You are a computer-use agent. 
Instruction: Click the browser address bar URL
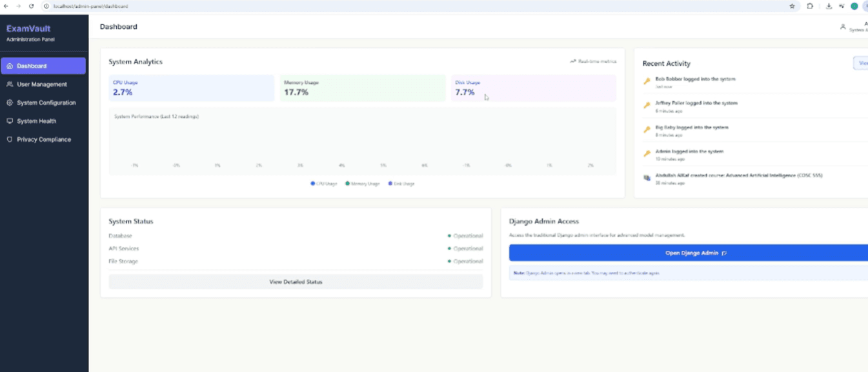pyautogui.click(x=90, y=6)
